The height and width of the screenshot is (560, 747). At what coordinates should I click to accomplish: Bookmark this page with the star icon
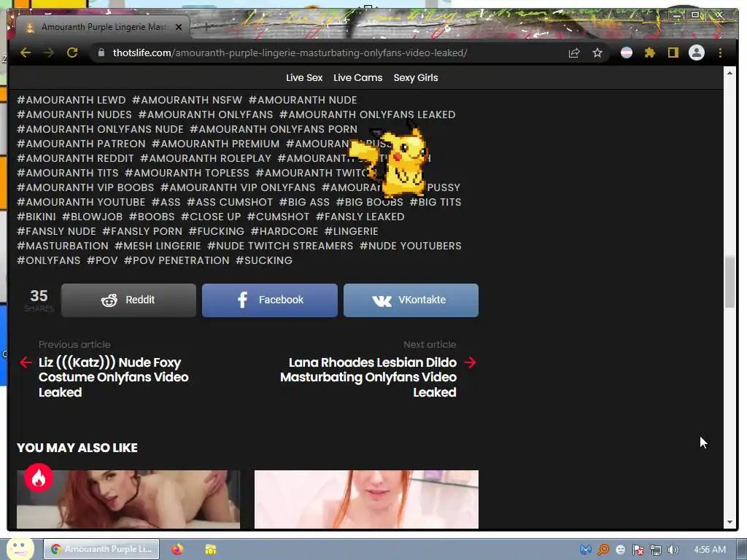[x=597, y=52]
